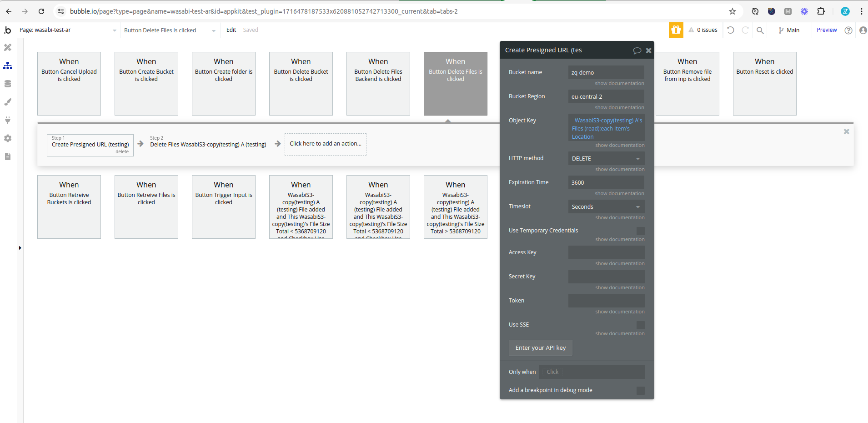Toggle Use Temporary Credentials checkbox

pyautogui.click(x=641, y=231)
